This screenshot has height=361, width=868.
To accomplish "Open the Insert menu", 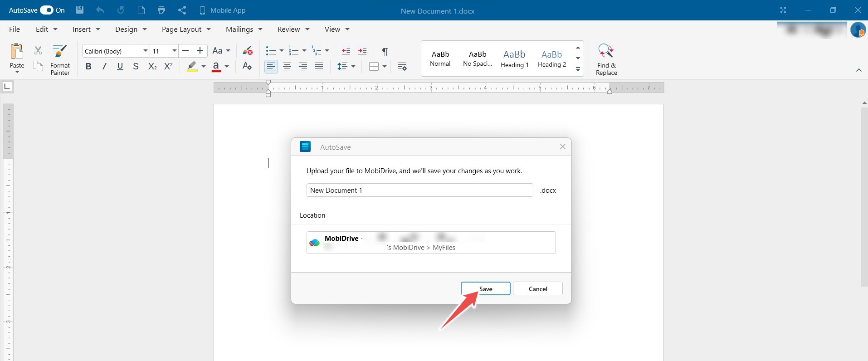I will tap(86, 29).
